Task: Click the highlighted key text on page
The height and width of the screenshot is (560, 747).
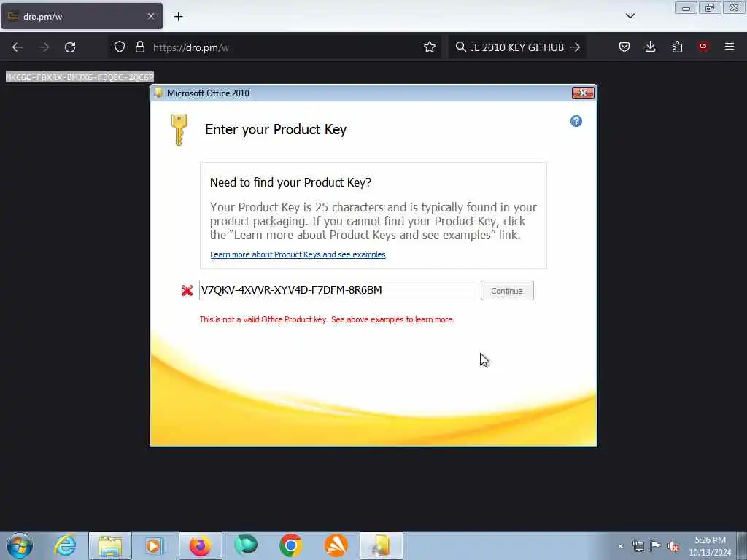Action: coord(80,77)
